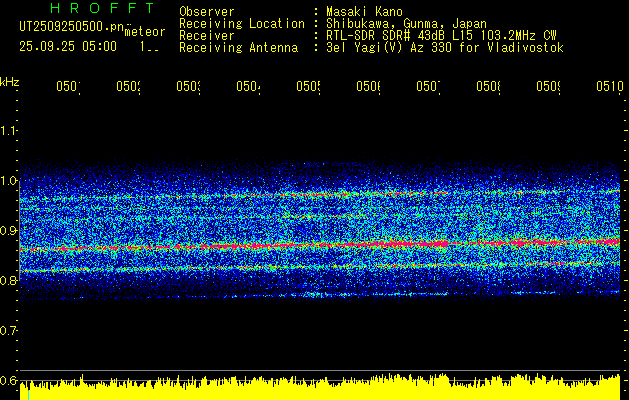Click the word meteor
Image resolution: width=629 pixels, height=400 pixels.
pos(145,32)
